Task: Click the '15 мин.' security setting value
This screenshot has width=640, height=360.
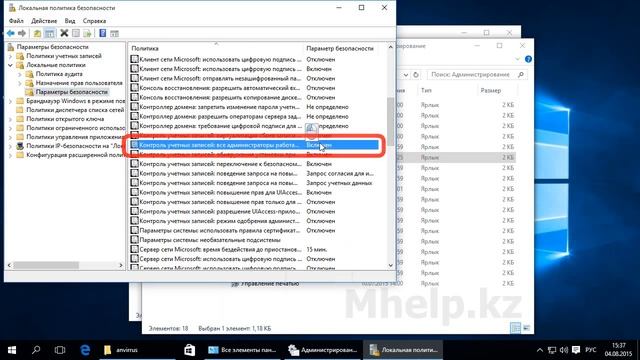Action: coord(317,249)
